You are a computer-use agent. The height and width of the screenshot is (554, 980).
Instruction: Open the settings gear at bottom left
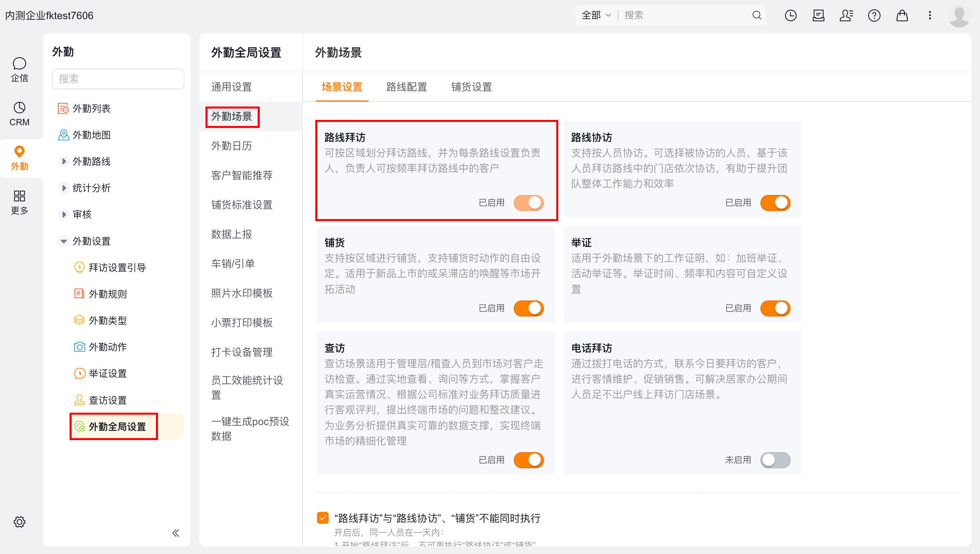(x=19, y=522)
